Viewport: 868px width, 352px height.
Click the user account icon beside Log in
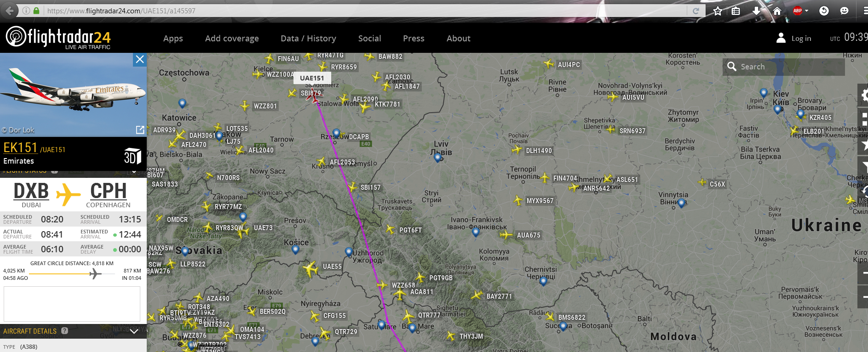pos(781,38)
